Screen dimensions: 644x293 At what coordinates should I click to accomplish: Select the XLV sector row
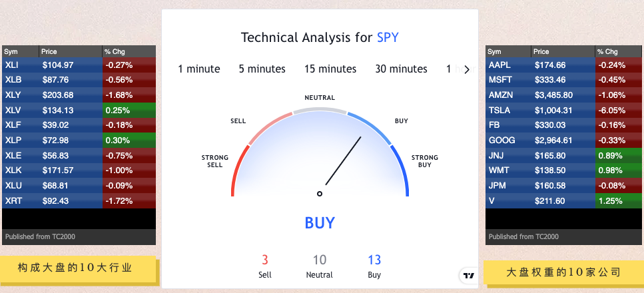pyautogui.click(x=79, y=110)
